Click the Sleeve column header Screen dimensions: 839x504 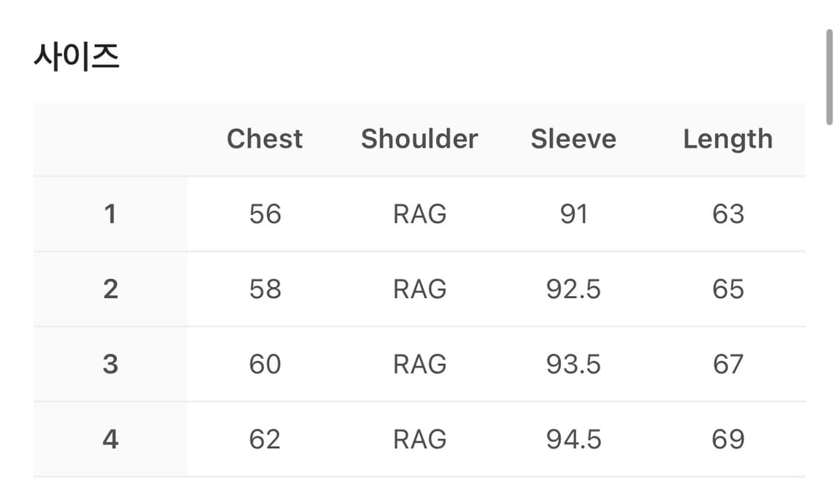[574, 139]
